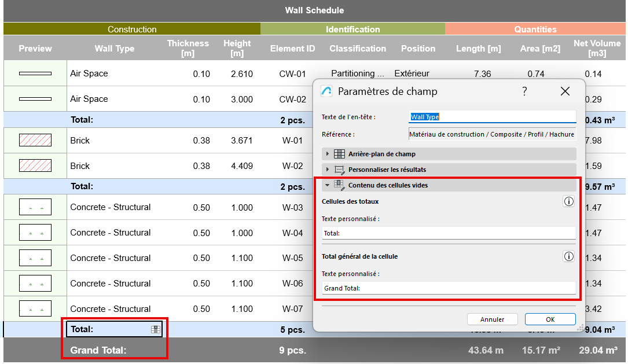Click the Net Volume [m3] column header
The image size is (628, 364).
pos(597,49)
